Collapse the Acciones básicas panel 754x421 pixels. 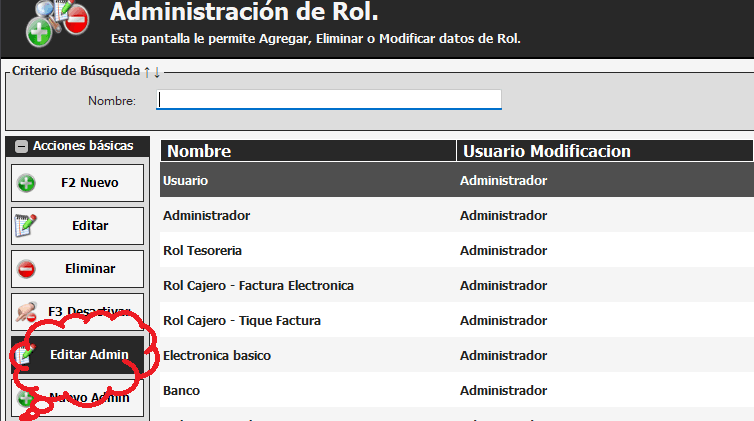point(22,146)
